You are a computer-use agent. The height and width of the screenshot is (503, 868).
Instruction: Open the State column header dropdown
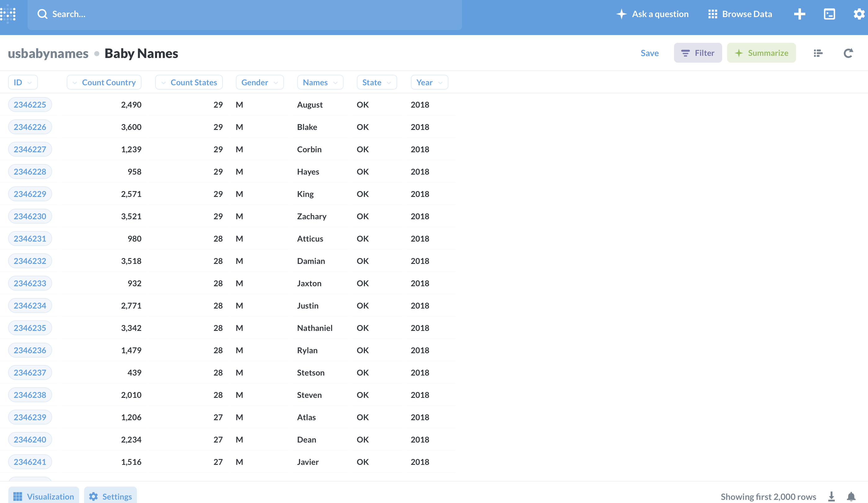coord(376,82)
